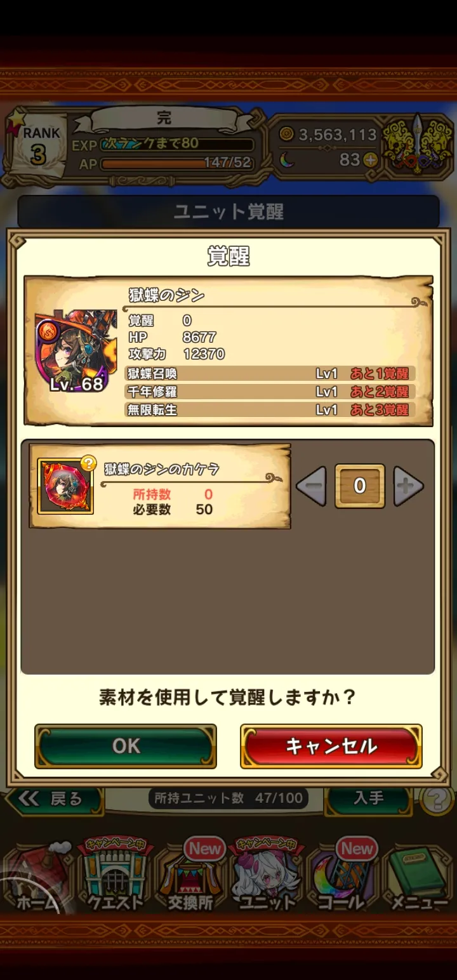Increase shard quantity with plus arrow

click(408, 486)
